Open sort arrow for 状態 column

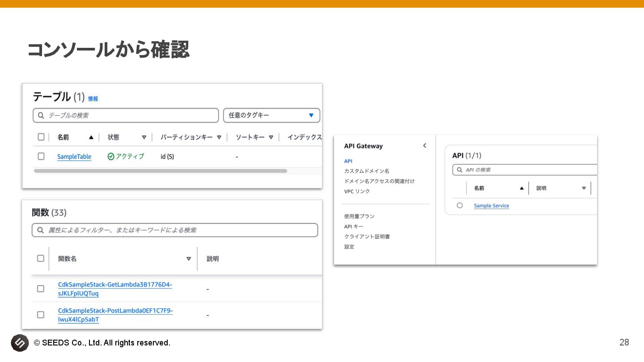[x=144, y=137]
